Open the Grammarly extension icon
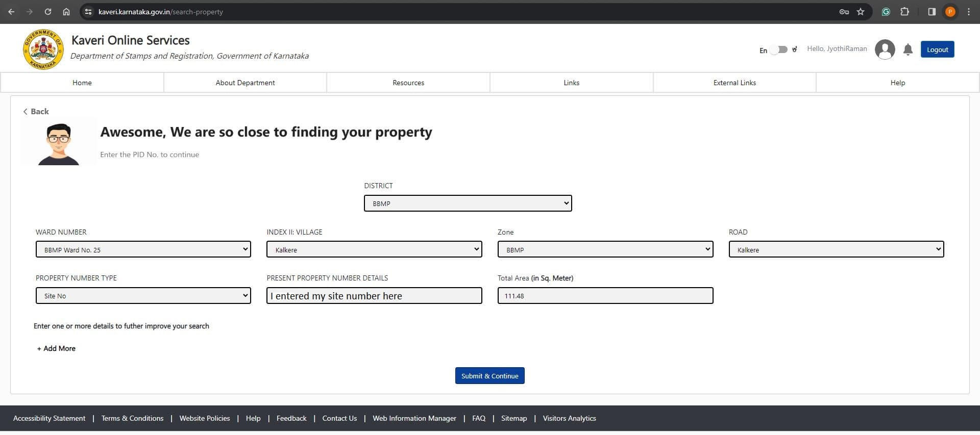The height and width of the screenshot is (435, 980). [886, 12]
